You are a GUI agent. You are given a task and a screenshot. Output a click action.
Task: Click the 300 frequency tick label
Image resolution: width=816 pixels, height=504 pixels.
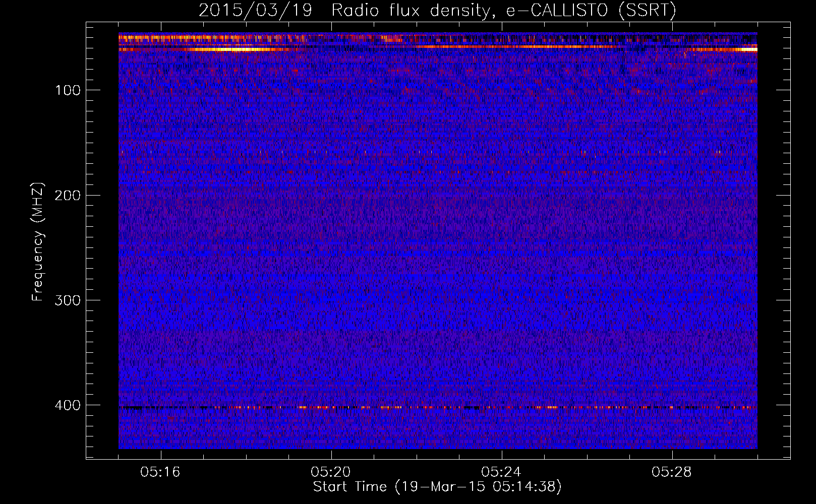[68, 300]
